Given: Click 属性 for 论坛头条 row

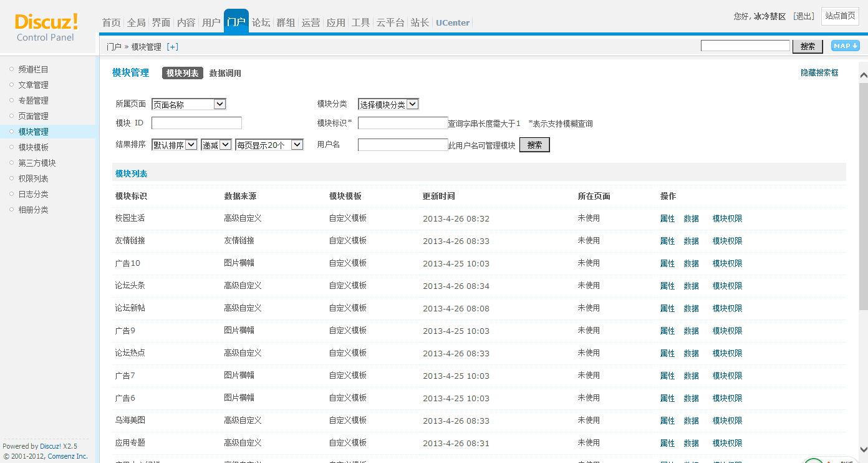Looking at the screenshot, I should point(667,286).
